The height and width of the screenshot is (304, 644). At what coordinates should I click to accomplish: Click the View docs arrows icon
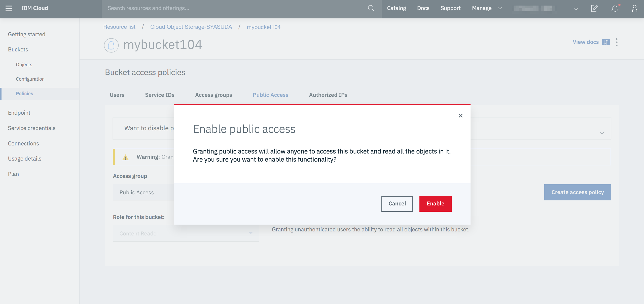pos(606,42)
